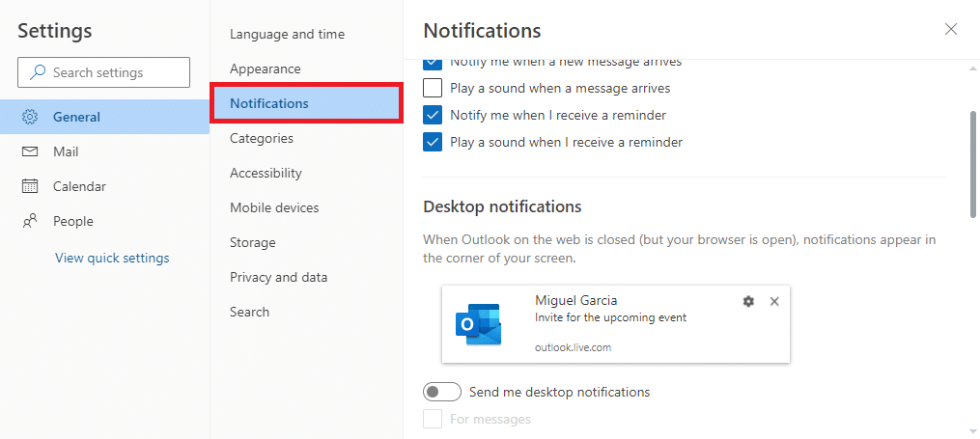Click the General gear icon
This screenshot has width=980, height=439.
coord(30,117)
